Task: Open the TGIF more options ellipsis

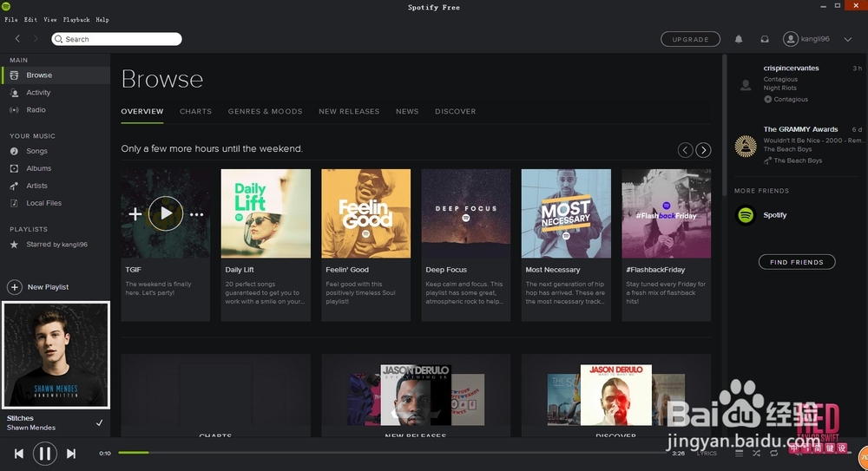Action: [x=196, y=214]
